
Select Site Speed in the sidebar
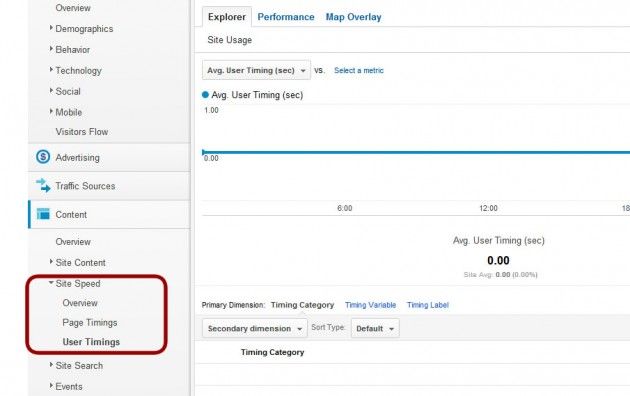point(78,284)
